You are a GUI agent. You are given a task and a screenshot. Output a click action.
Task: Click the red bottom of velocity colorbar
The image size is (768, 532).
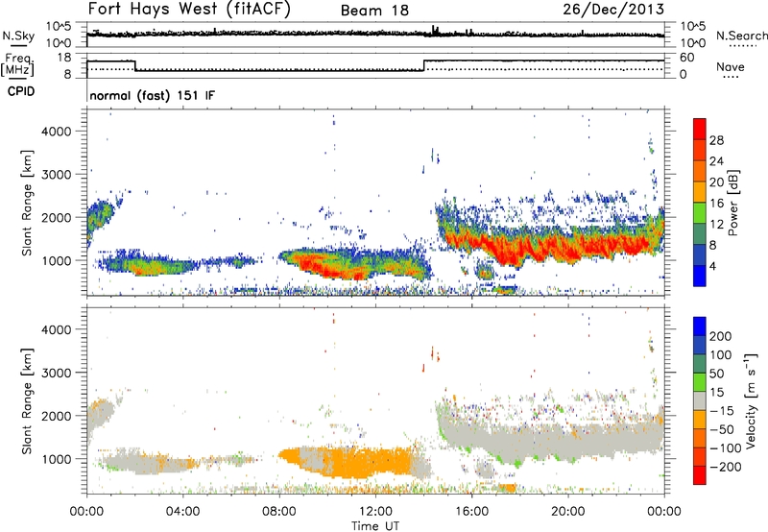click(x=700, y=475)
